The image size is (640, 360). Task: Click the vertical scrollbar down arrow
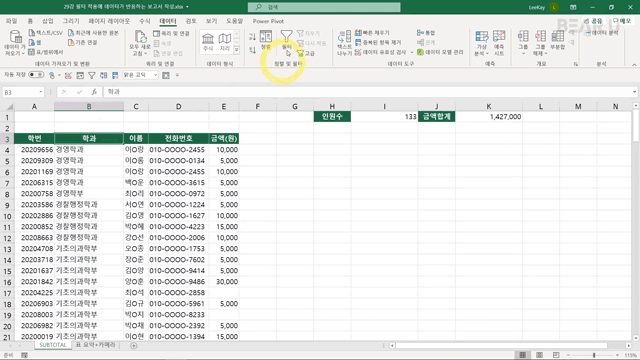636,338
